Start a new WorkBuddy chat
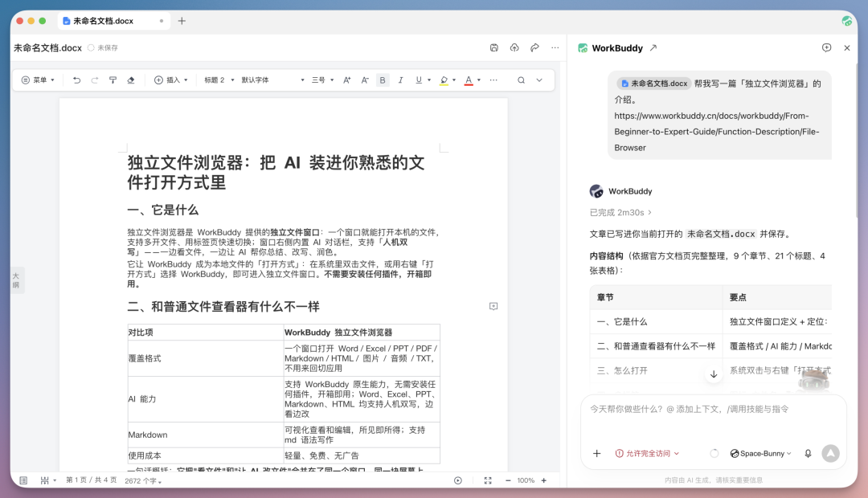 826,48
